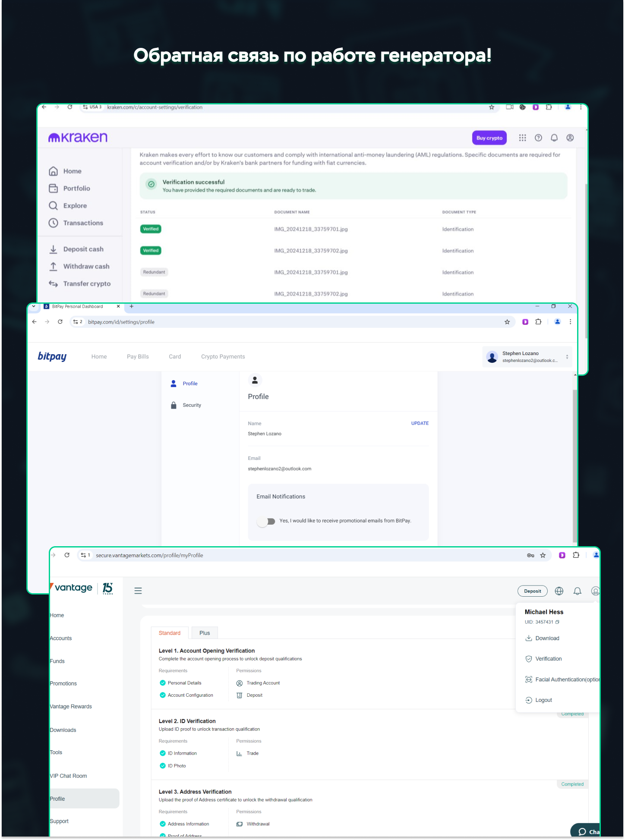Open VIP Chat Room in Vantage sidebar
The width and height of the screenshot is (625, 840).
69,776
